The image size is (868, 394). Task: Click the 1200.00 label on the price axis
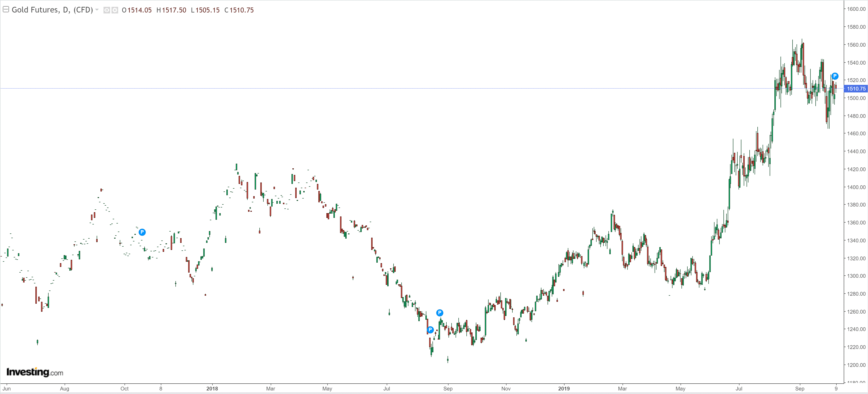[856, 365]
